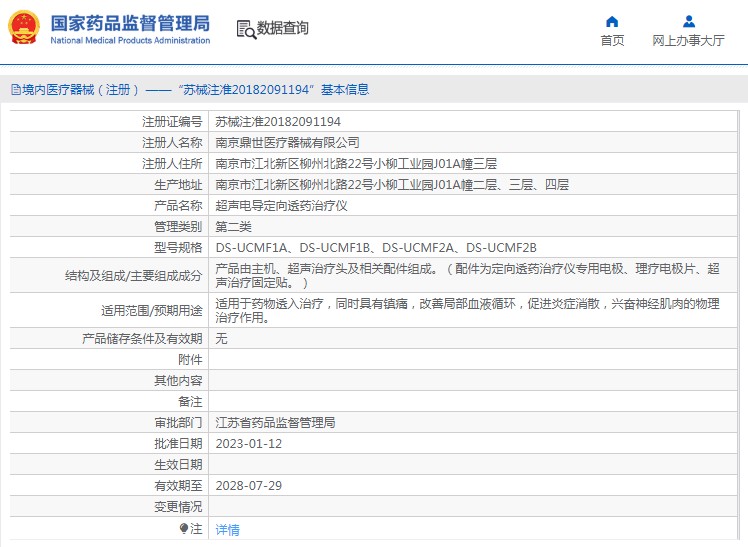
Task: Click the 数据查询 heading text
Action: 282,28
